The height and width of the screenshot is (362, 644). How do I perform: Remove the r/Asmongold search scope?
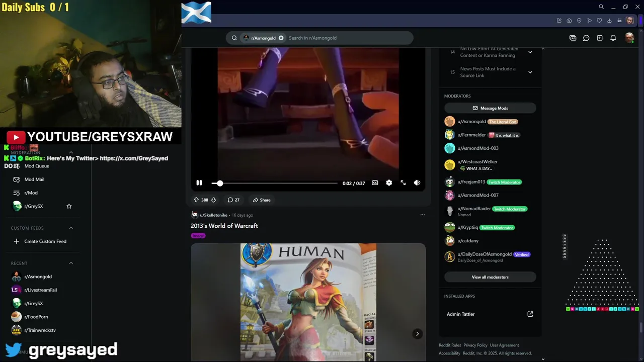click(281, 38)
